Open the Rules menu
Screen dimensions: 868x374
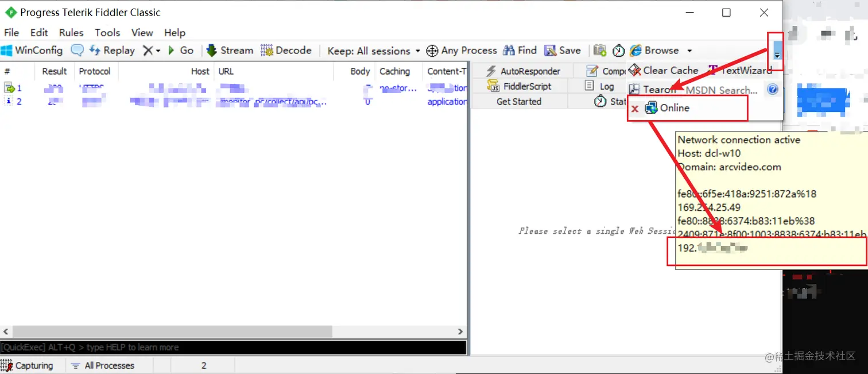[x=71, y=33]
